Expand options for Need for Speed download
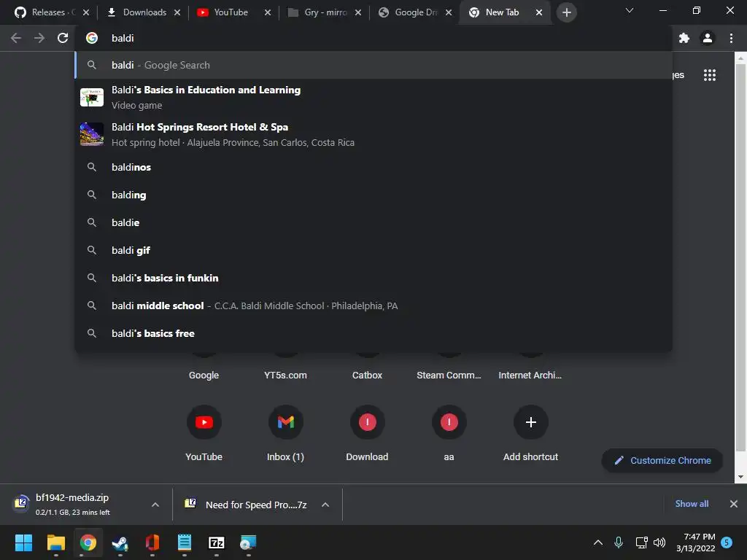747x560 pixels. click(x=325, y=505)
